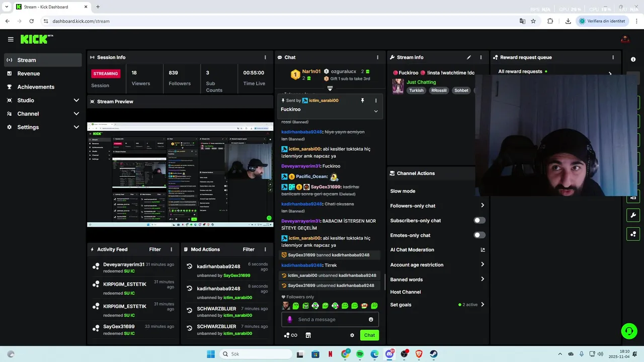Open Activity Feed Filter

pos(155,249)
